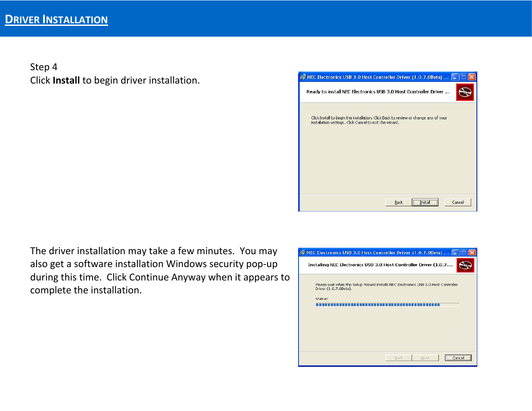Click the greyed Next button in the Installing dialog
The image size is (532, 411).
[425, 358]
